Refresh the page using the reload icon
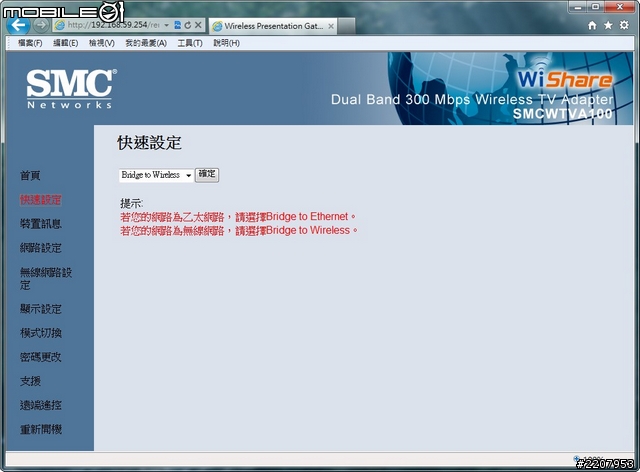The width and height of the screenshot is (640, 472). [x=188, y=25]
